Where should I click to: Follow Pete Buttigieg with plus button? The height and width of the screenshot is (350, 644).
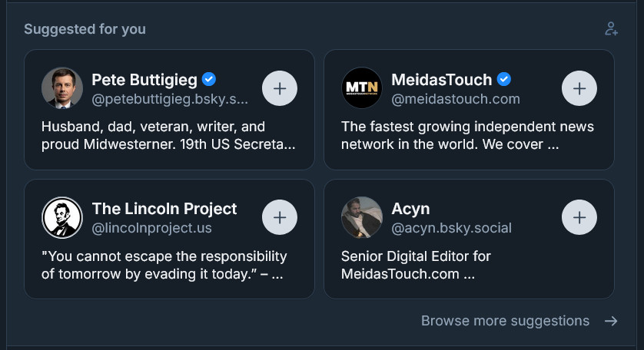280,88
